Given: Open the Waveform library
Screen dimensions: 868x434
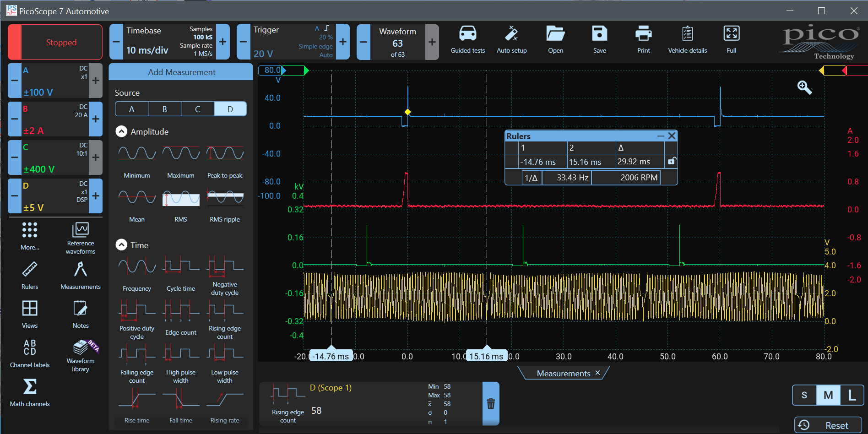Looking at the screenshot, I should tap(81, 356).
